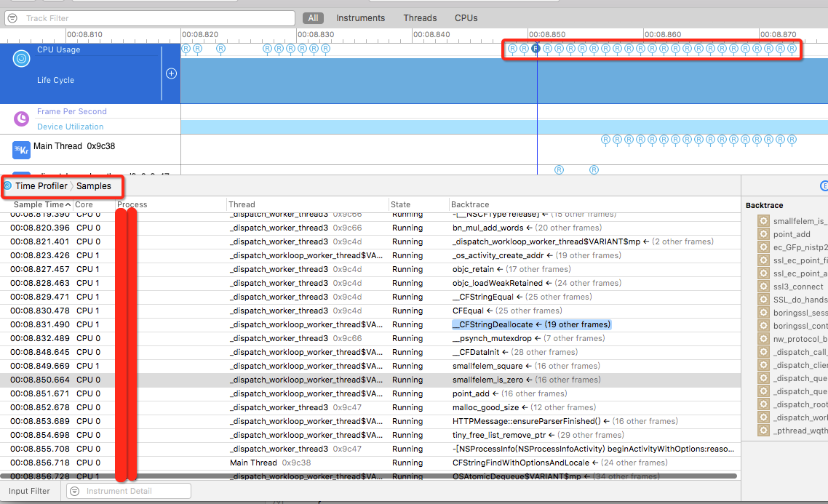Image resolution: width=828 pixels, height=504 pixels.
Task: Select row with malloc_good_size backtrace
Action: point(370,407)
